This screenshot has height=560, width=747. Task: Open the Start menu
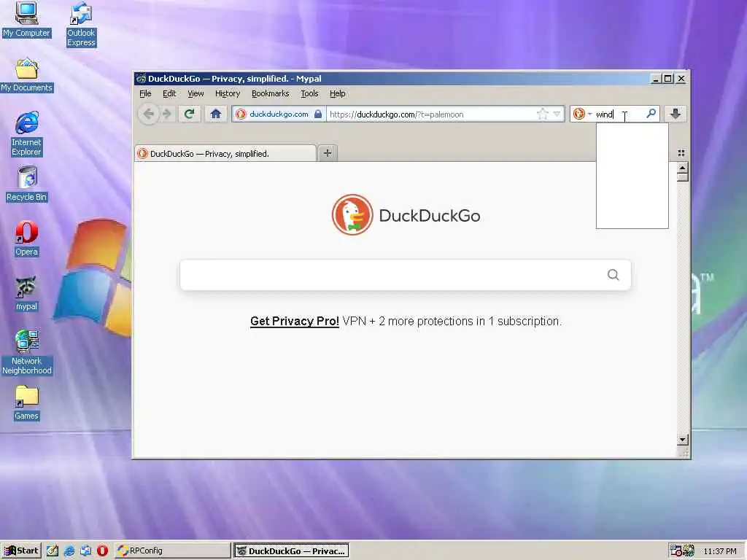(x=21, y=551)
